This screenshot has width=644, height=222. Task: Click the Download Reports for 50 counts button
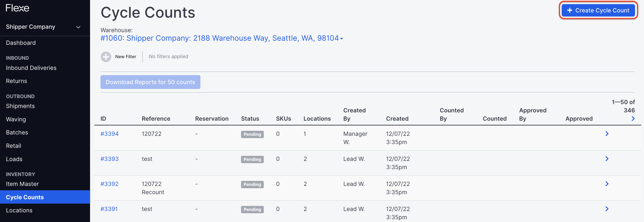[x=150, y=82]
